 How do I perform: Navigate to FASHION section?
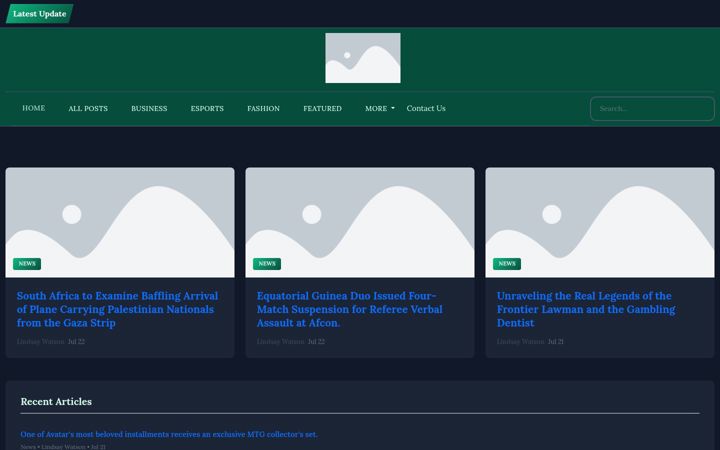coord(264,108)
